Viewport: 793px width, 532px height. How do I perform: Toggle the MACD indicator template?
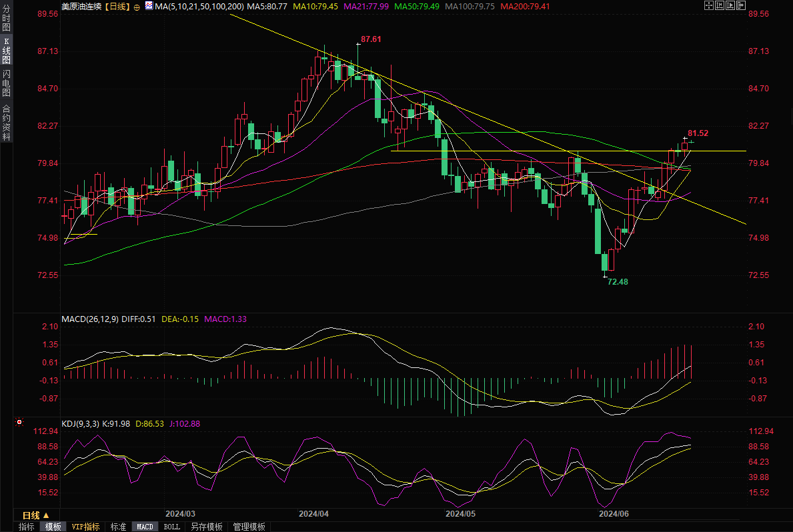pos(145,527)
